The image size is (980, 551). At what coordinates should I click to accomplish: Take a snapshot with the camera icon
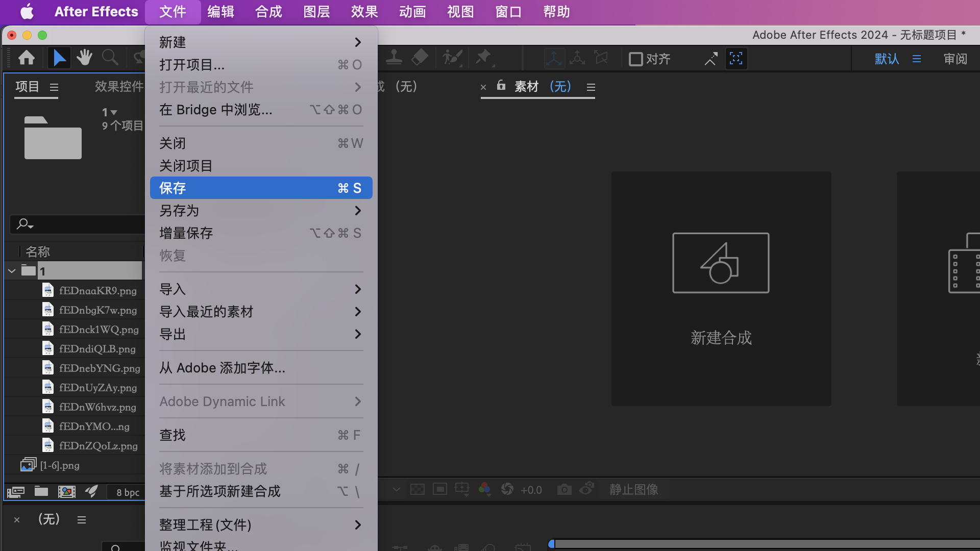[564, 489]
